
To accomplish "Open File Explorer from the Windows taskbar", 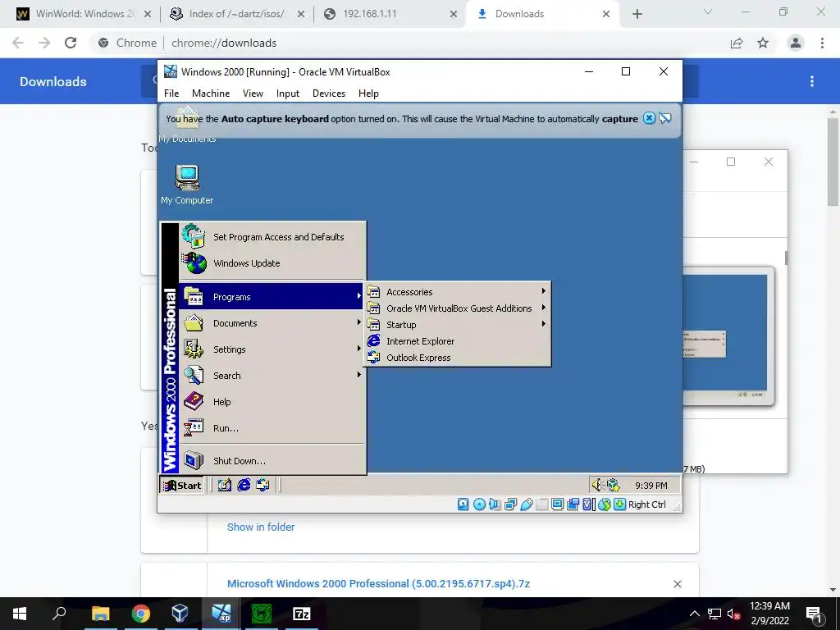I will pyautogui.click(x=100, y=614).
